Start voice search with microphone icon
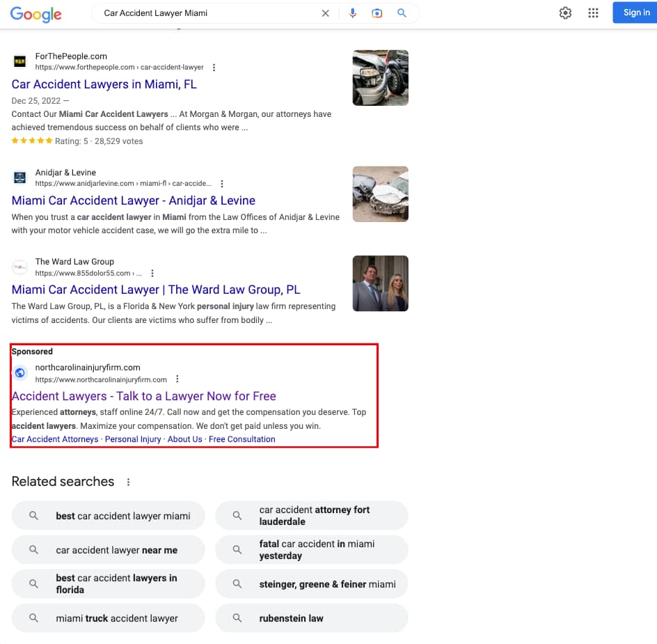Screen dimensions: 657x644 click(x=352, y=13)
